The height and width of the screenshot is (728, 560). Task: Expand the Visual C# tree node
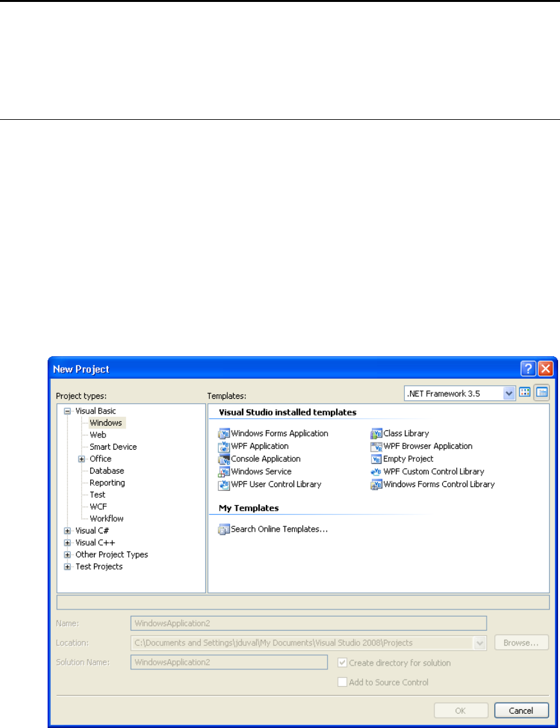(x=68, y=531)
